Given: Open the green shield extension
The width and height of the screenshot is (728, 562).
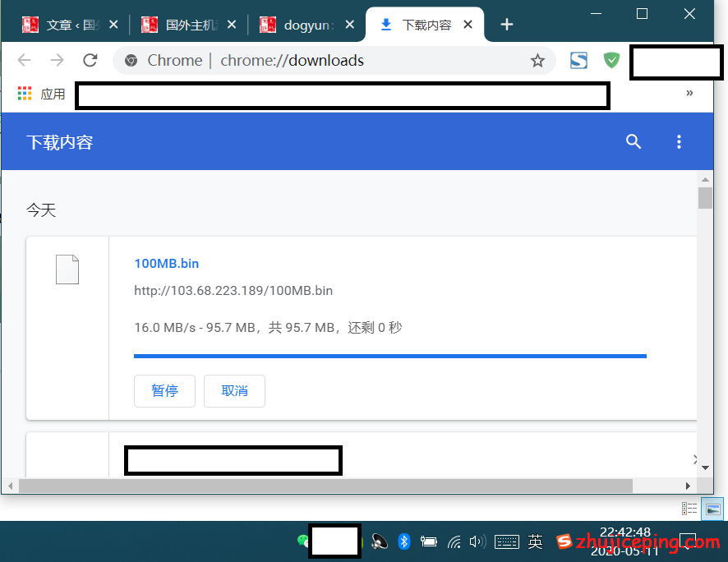Looking at the screenshot, I should click(x=611, y=60).
